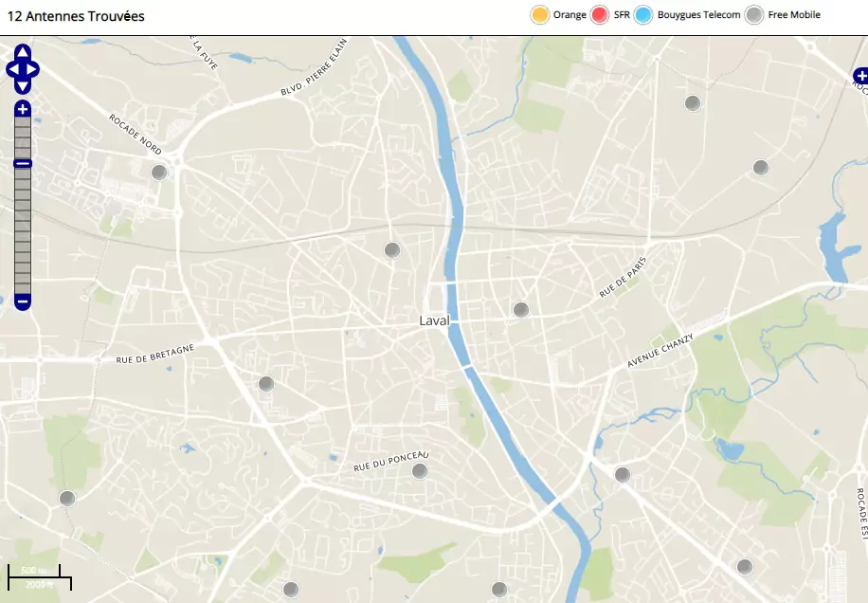The image size is (868, 603).
Task: Click the antenna marker below Avenue Chanzy
Action: [x=623, y=474]
